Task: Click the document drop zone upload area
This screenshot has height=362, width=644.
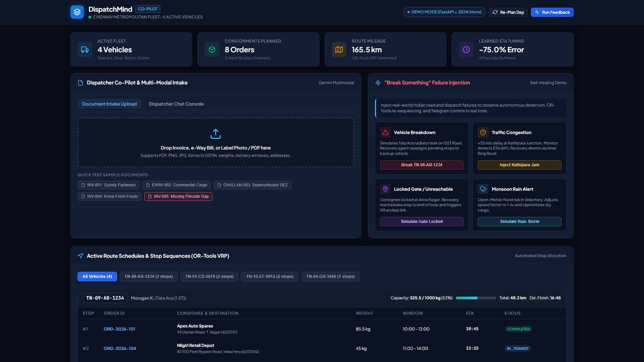Action: click(216, 142)
